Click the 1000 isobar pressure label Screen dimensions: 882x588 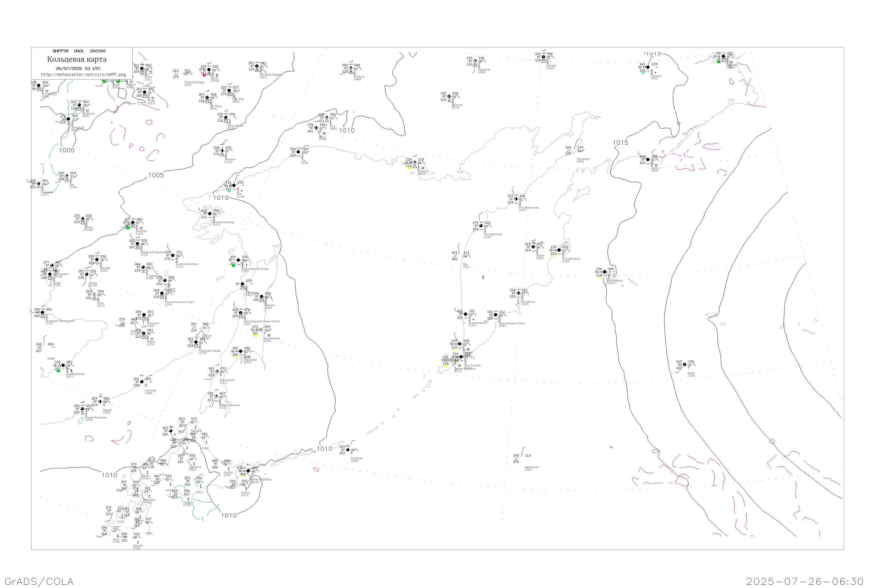67,150
